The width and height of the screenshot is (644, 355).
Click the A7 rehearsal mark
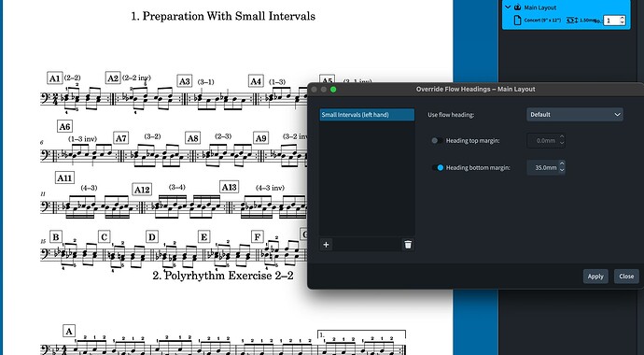click(120, 138)
